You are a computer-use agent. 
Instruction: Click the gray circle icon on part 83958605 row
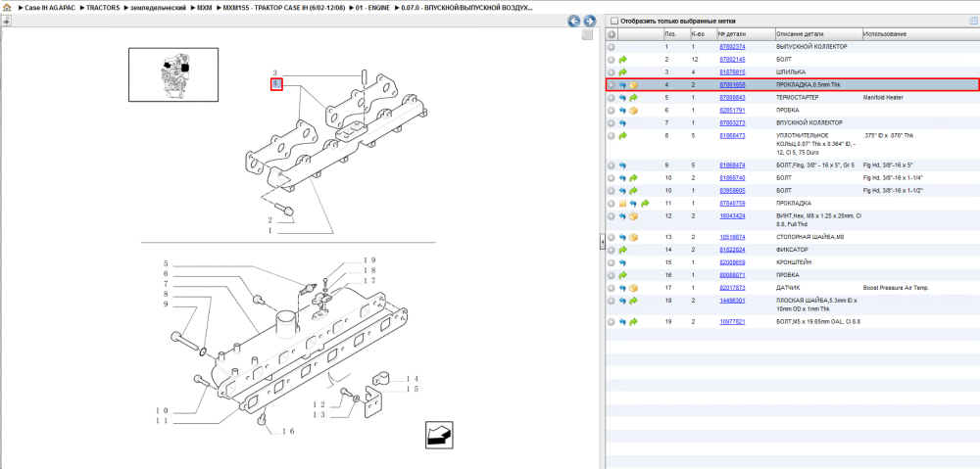(x=612, y=191)
